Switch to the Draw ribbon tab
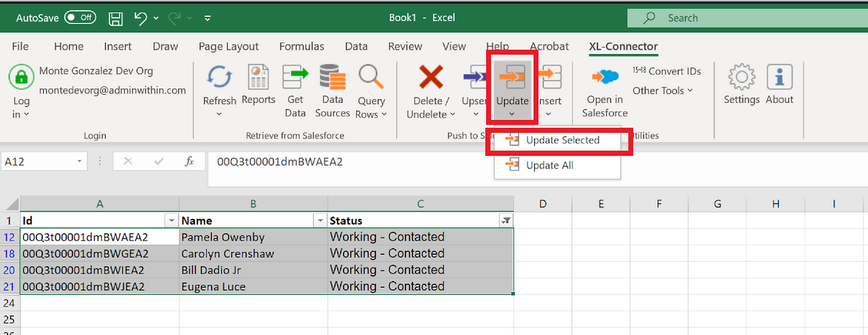 (165, 46)
